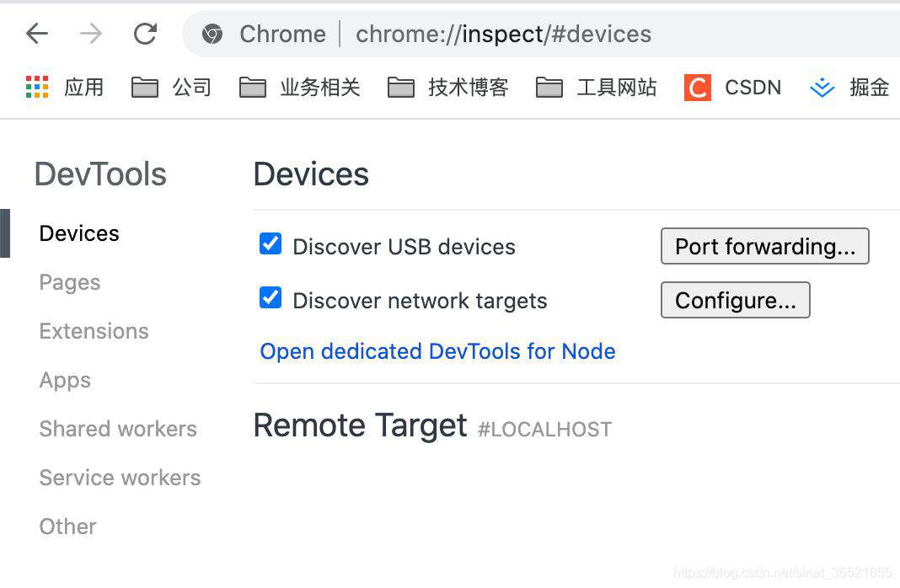The image size is (900, 588).
Task: Reload the chrome inspect page
Action: [x=145, y=34]
